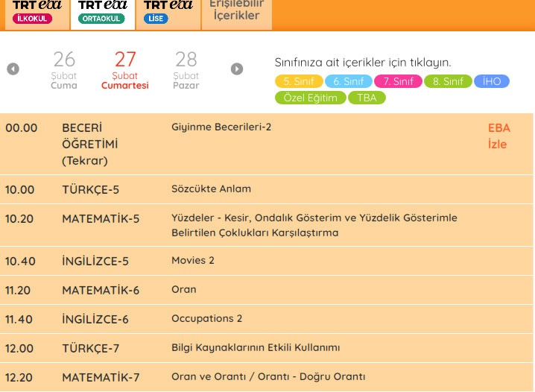Pick the TBA filter tag
This screenshot has width=535, height=392.
pos(367,98)
